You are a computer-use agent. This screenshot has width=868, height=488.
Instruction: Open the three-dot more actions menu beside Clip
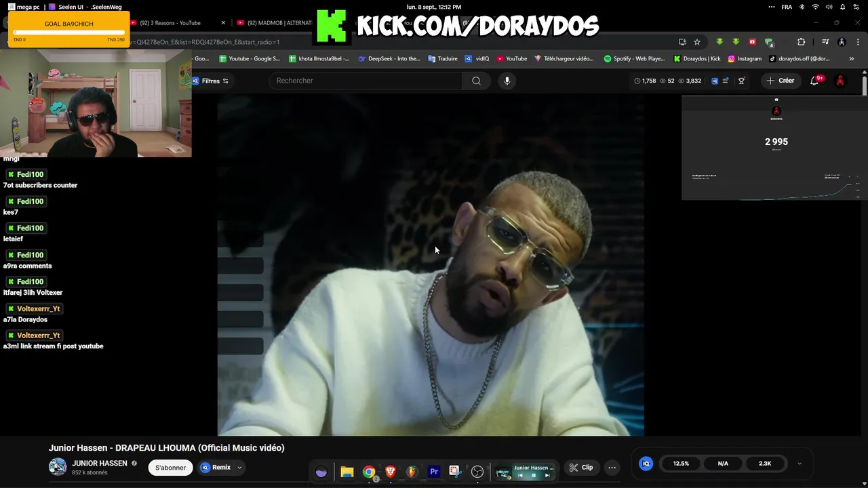coord(612,468)
